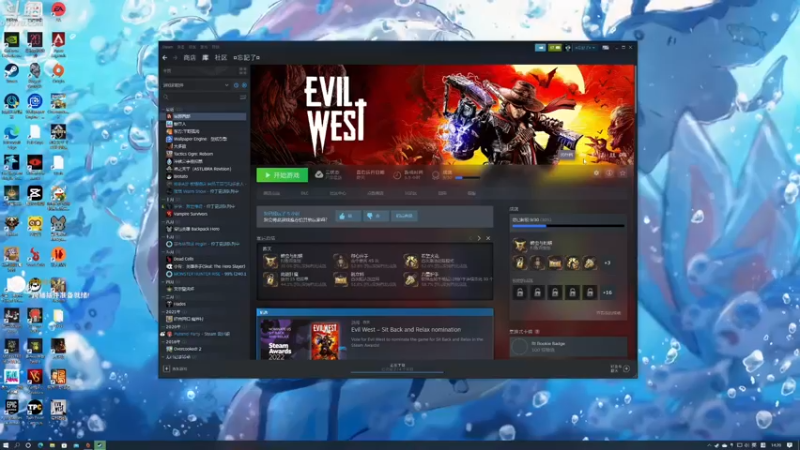Go back using Steam's back arrow

click(165, 58)
